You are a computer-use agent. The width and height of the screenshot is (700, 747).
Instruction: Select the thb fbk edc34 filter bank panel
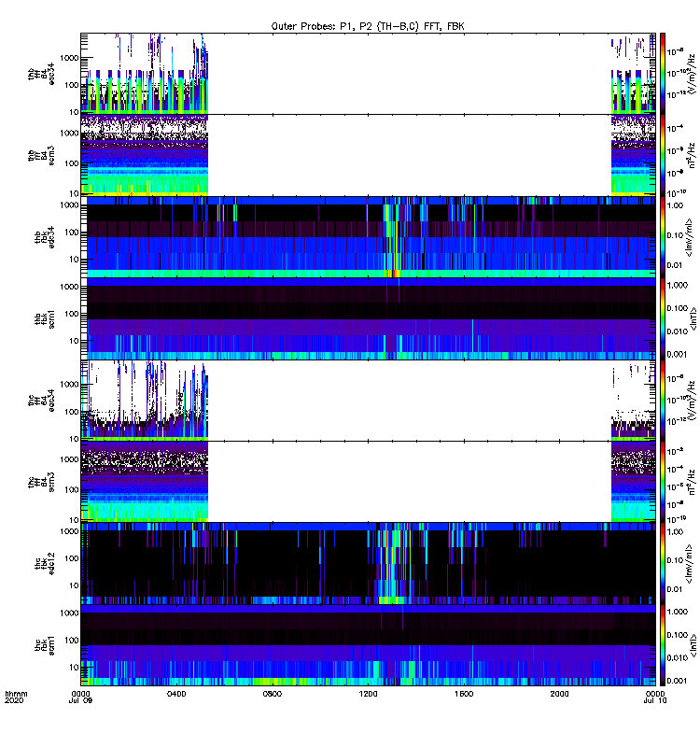coord(368,237)
